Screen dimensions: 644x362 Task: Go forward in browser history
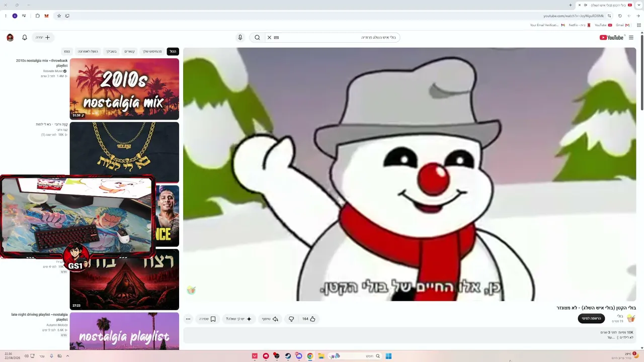click(x=629, y=16)
